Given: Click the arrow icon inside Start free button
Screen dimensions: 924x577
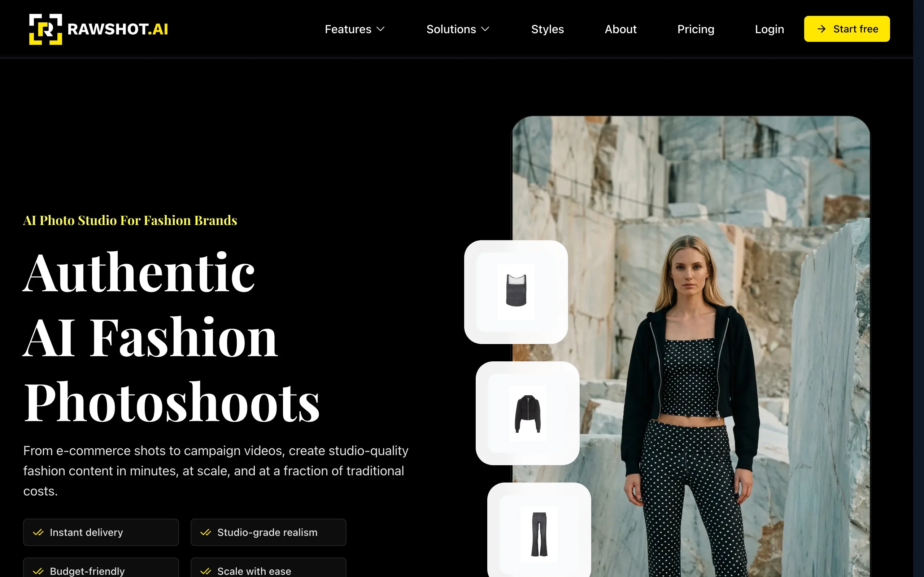Looking at the screenshot, I should pos(821,28).
